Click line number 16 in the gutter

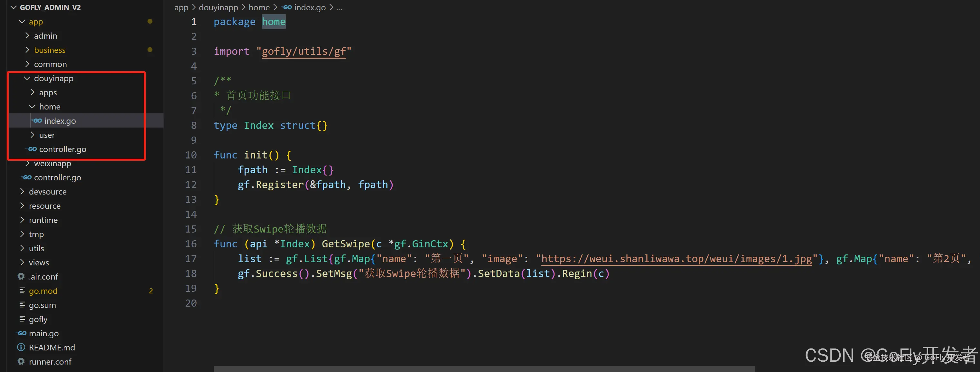pos(191,244)
